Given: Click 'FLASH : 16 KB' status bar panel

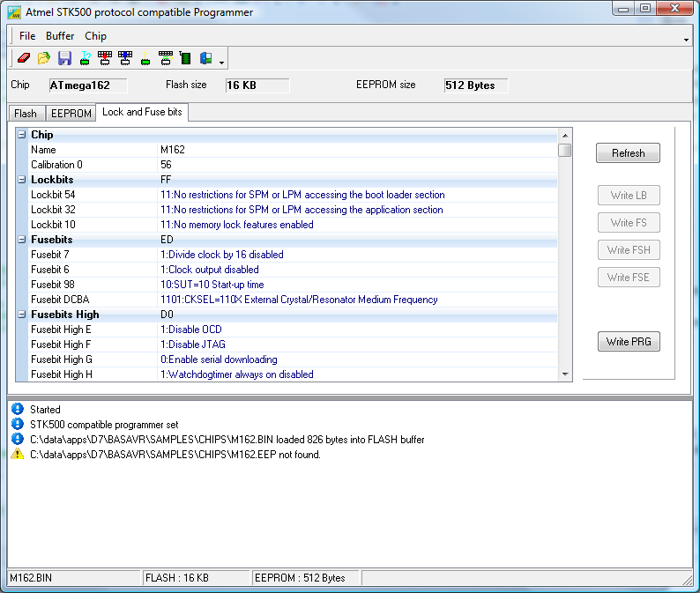Looking at the screenshot, I should [196, 578].
